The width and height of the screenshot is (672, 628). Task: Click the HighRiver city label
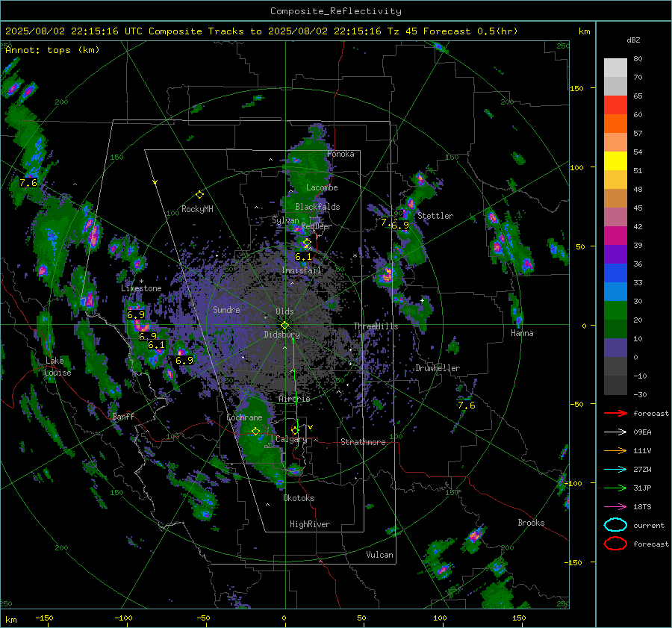(310, 524)
